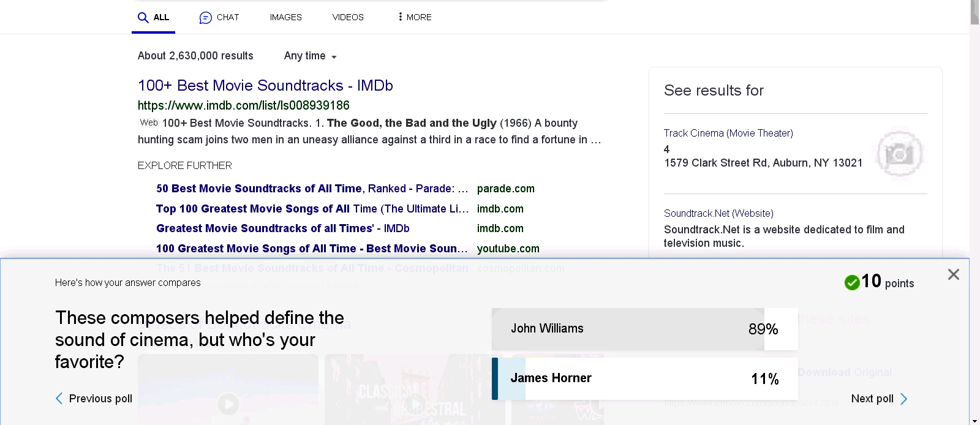Click imdb.com source beside Top 100 Greatest
This screenshot has width=980, height=425.
click(500, 209)
